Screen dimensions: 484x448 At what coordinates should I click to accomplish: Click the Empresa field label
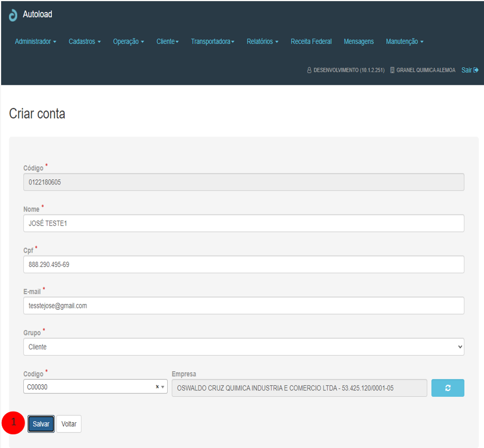(184, 374)
